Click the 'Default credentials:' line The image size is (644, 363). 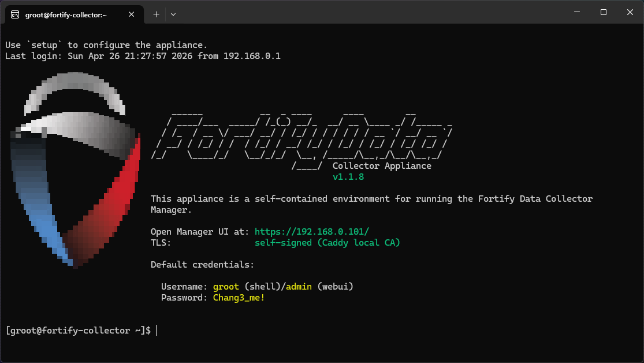(203, 264)
